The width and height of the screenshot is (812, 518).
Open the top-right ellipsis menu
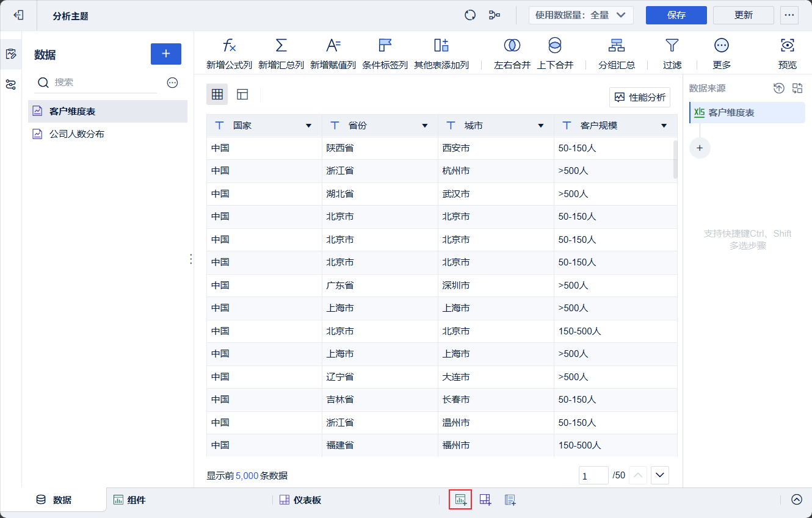(x=789, y=15)
